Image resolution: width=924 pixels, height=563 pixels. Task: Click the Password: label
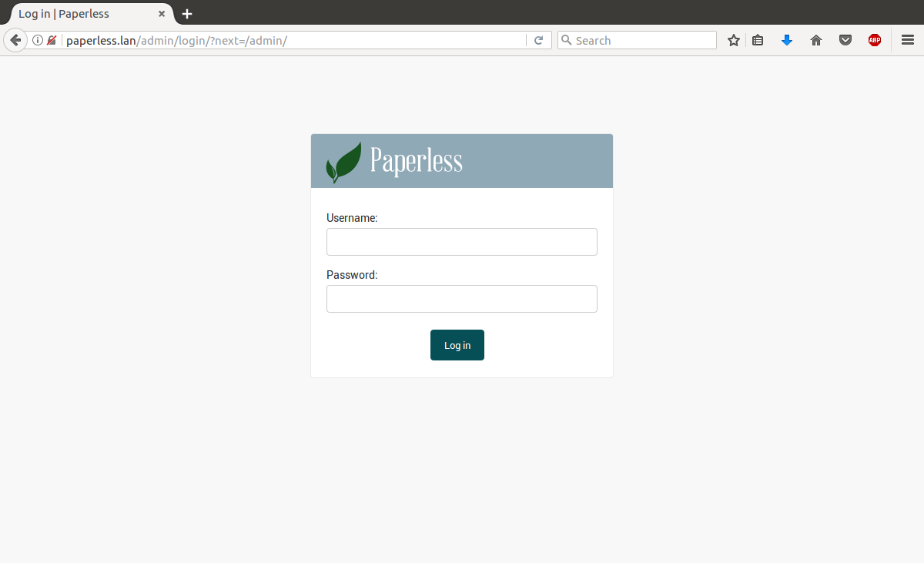pos(352,275)
